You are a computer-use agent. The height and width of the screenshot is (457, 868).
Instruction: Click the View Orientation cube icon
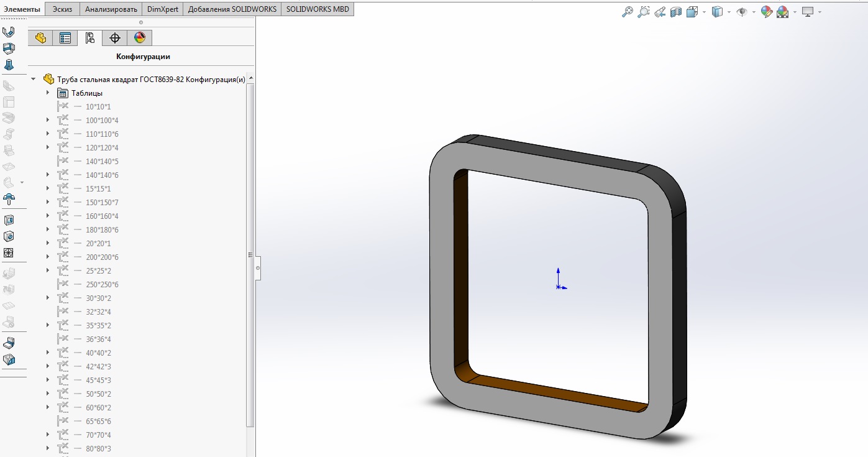pos(692,11)
